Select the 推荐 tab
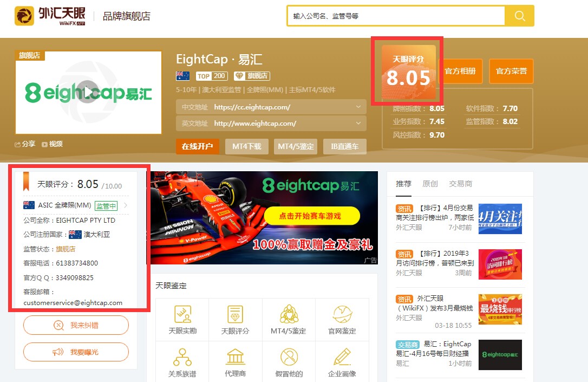The image size is (588, 382). [x=403, y=184]
